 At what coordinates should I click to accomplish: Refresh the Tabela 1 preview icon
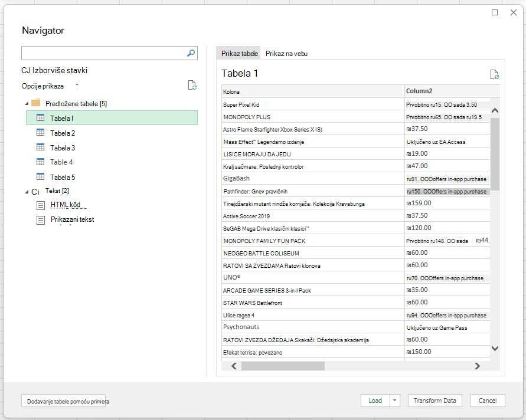[x=495, y=74]
